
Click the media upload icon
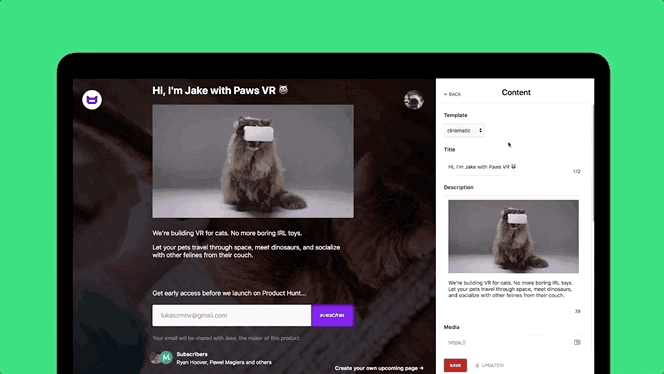577,342
